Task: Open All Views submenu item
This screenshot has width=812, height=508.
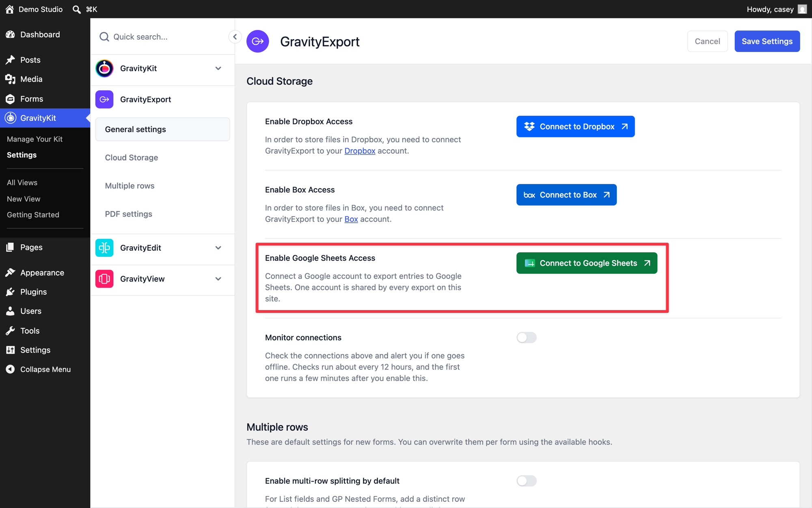Action: coord(22,182)
